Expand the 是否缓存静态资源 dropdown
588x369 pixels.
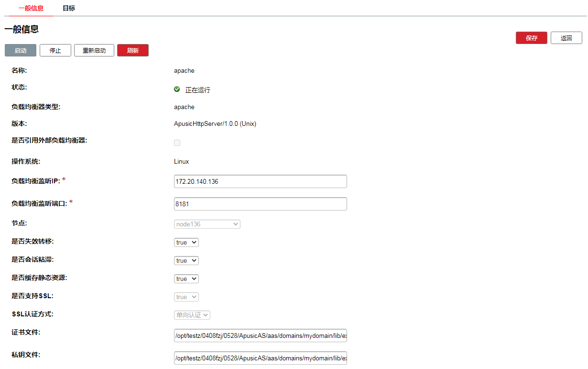(x=186, y=279)
